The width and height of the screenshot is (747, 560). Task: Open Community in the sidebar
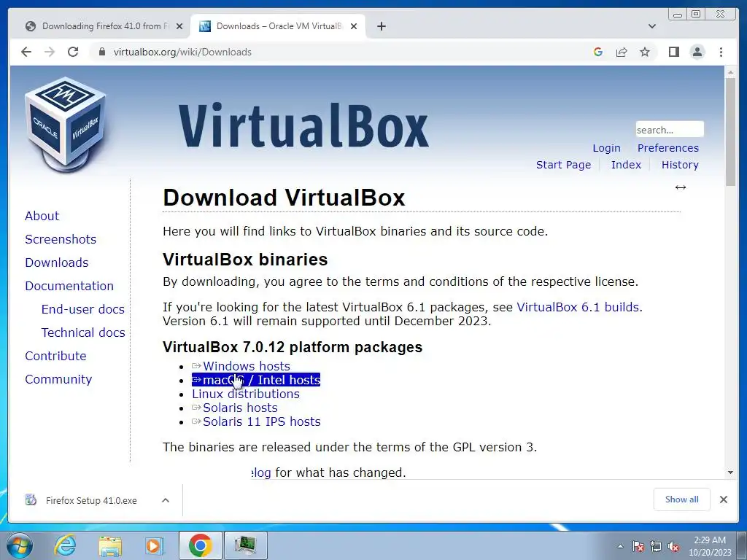(x=58, y=379)
